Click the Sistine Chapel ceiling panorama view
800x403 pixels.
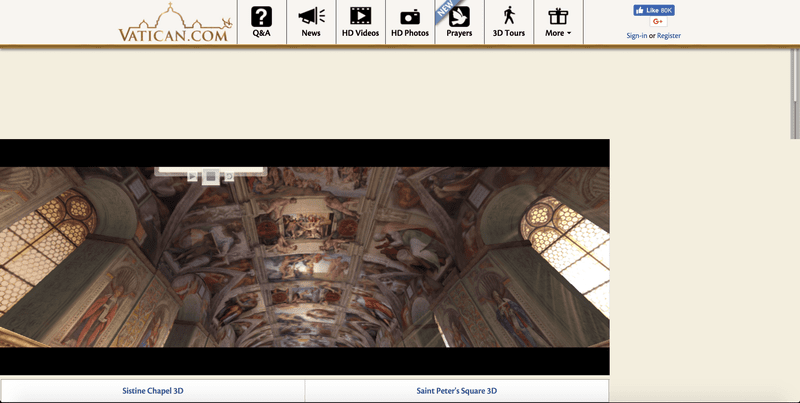(305, 257)
